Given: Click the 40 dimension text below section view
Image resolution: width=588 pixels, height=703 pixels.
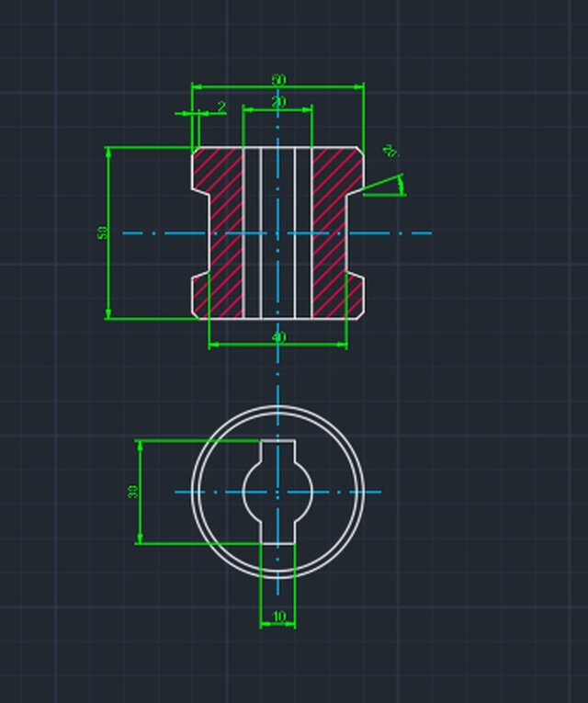Looking at the screenshot, I should [278, 337].
